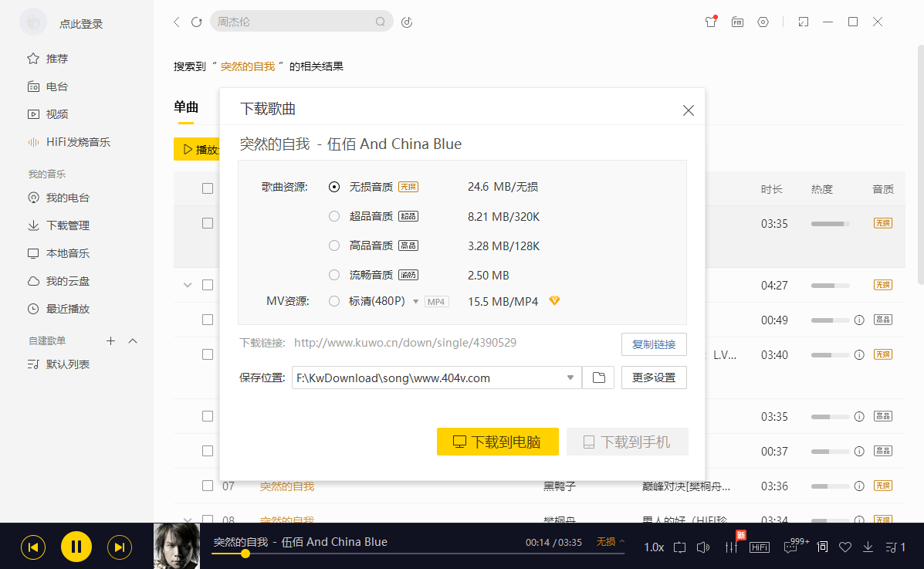Select 流畅音质 download quality
Screen dimensions: 924x569
coord(333,275)
